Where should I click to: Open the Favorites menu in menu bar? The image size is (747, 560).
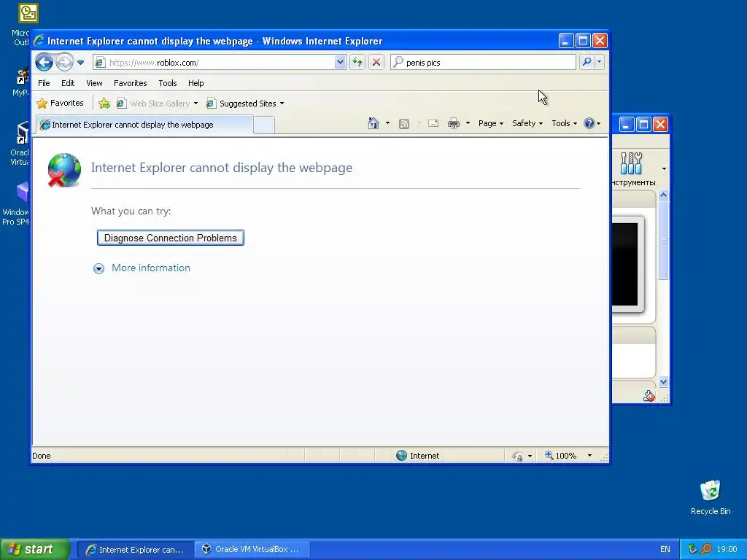130,83
